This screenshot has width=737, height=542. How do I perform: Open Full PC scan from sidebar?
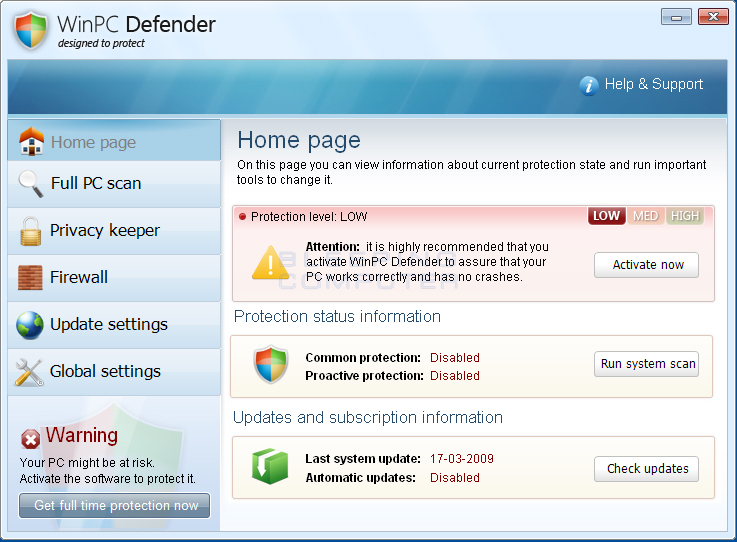[x=114, y=184]
